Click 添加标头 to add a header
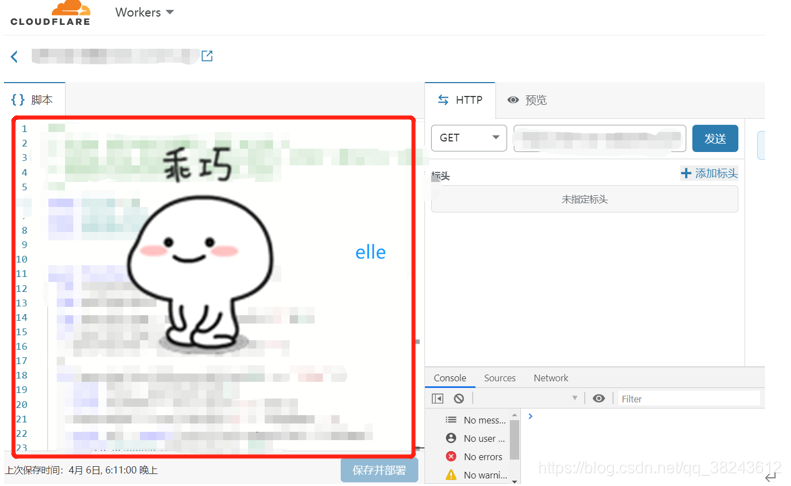This screenshot has width=791, height=486. 709,174
